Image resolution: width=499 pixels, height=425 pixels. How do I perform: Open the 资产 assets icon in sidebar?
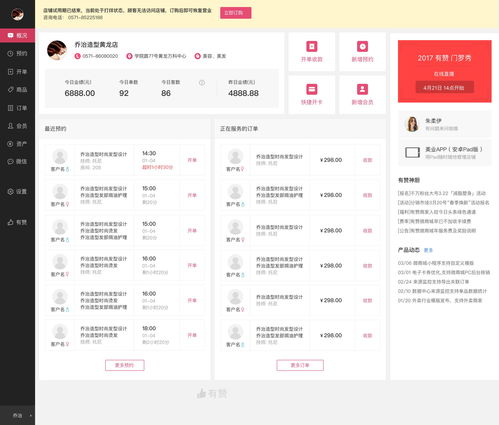[x=10, y=144]
